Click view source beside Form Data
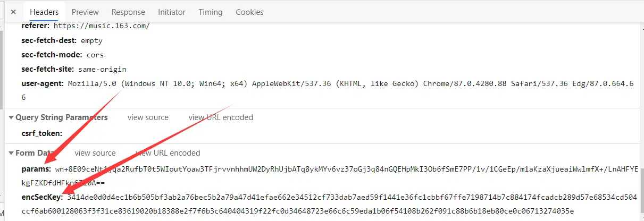This screenshot has height=221, width=644. [95, 153]
